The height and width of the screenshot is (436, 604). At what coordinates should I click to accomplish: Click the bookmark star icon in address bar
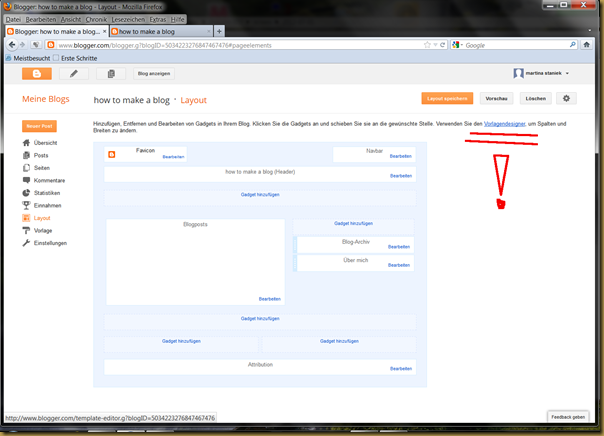point(427,45)
